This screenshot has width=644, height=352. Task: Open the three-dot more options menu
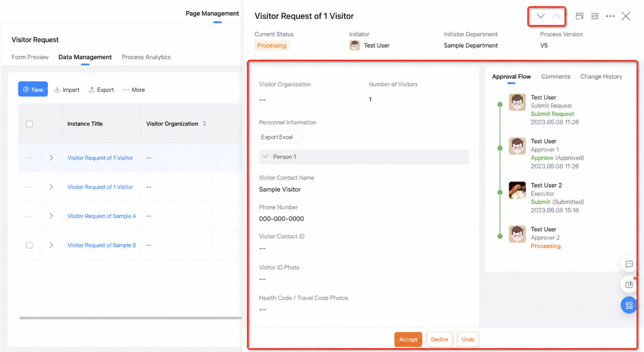coord(610,16)
